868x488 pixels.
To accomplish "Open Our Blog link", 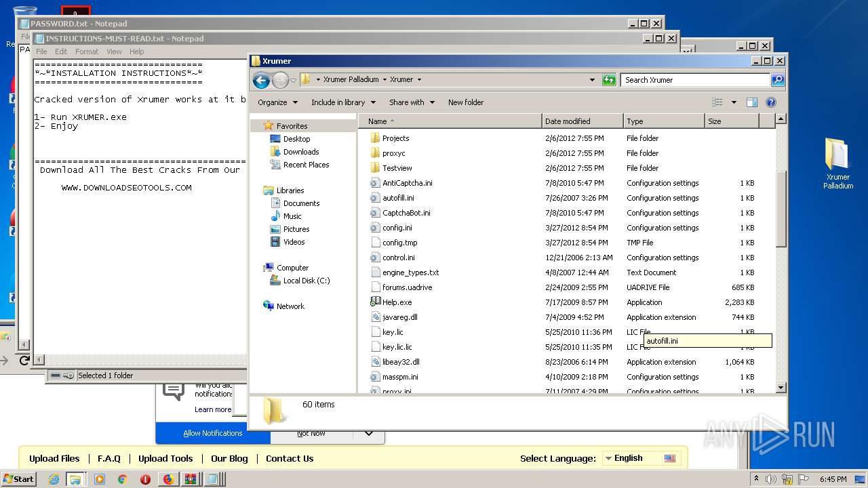I will (229, 458).
